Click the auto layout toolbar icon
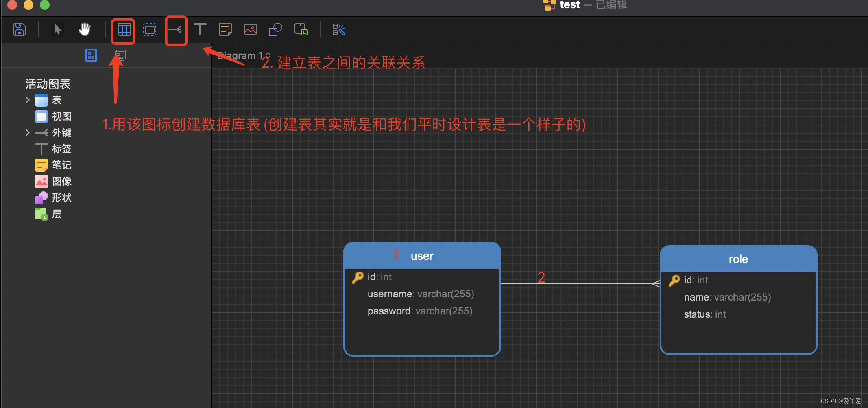This screenshot has height=408, width=868. click(x=338, y=29)
